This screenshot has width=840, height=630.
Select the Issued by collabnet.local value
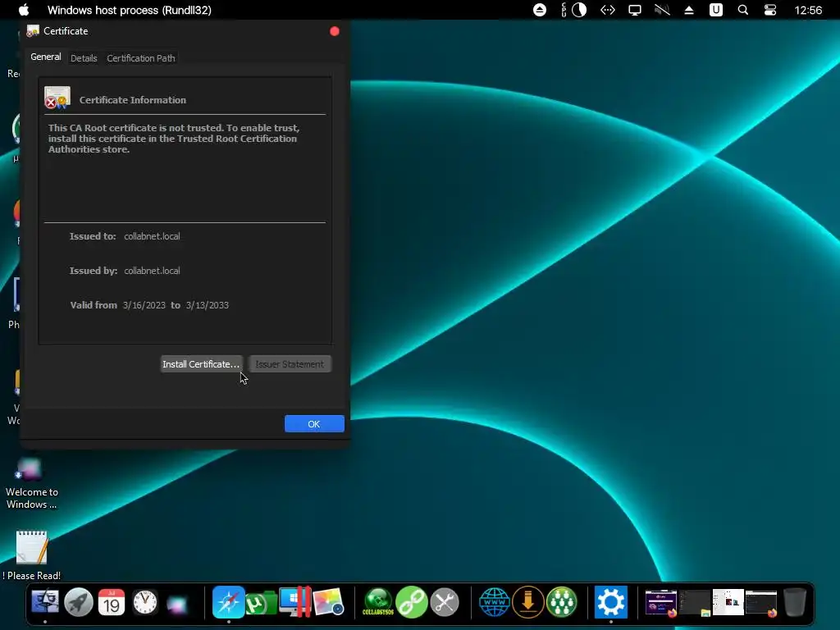click(152, 271)
